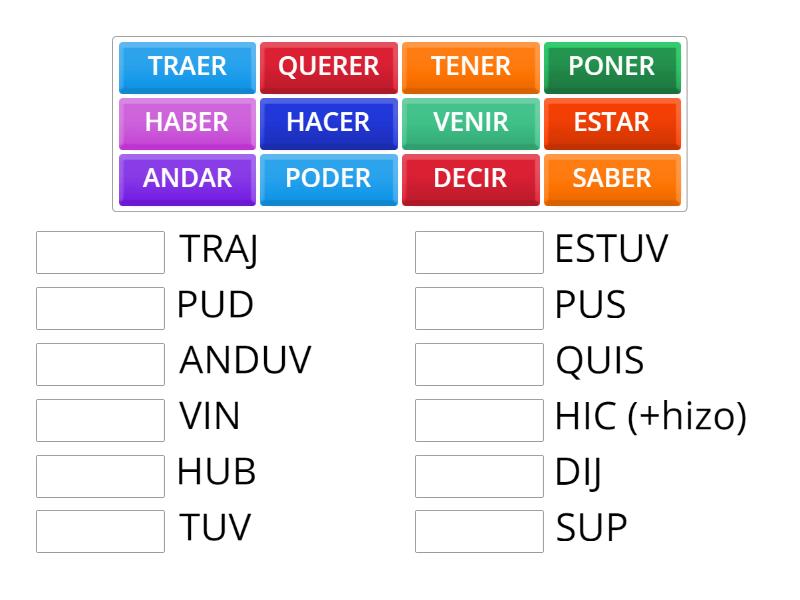800x600 pixels.
Task: Click the DECIR tile in the word bank
Action: tap(470, 178)
